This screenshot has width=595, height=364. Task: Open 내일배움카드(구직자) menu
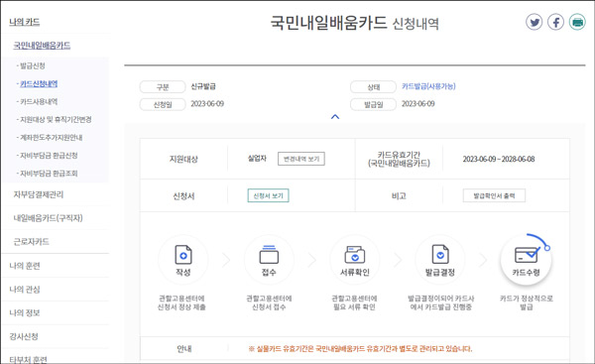(x=48, y=218)
